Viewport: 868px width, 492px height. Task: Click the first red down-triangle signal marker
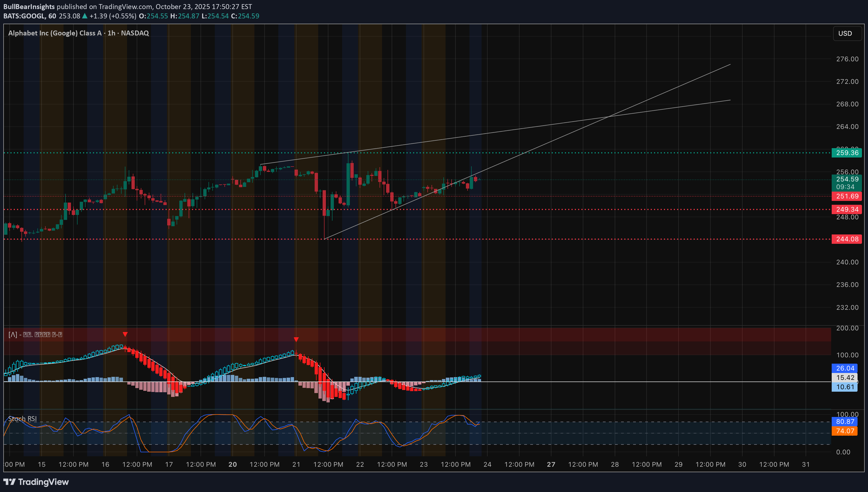(x=125, y=334)
